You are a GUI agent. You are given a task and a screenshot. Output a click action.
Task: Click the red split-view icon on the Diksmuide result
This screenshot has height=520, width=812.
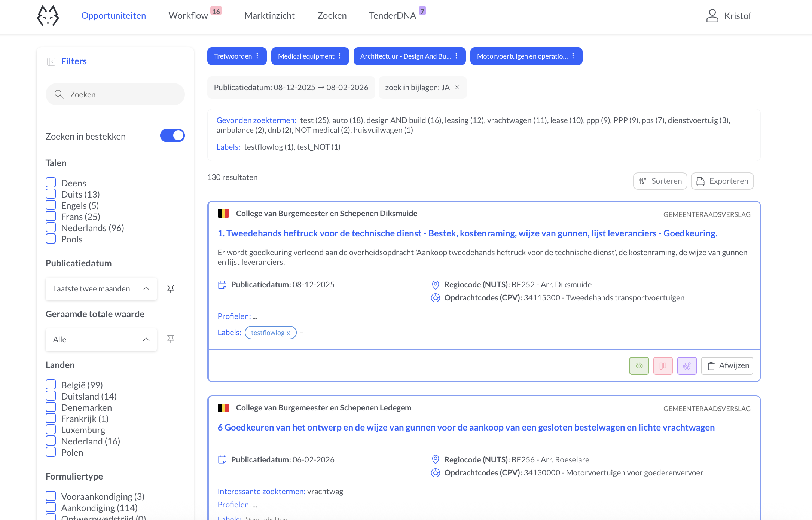[x=663, y=365]
